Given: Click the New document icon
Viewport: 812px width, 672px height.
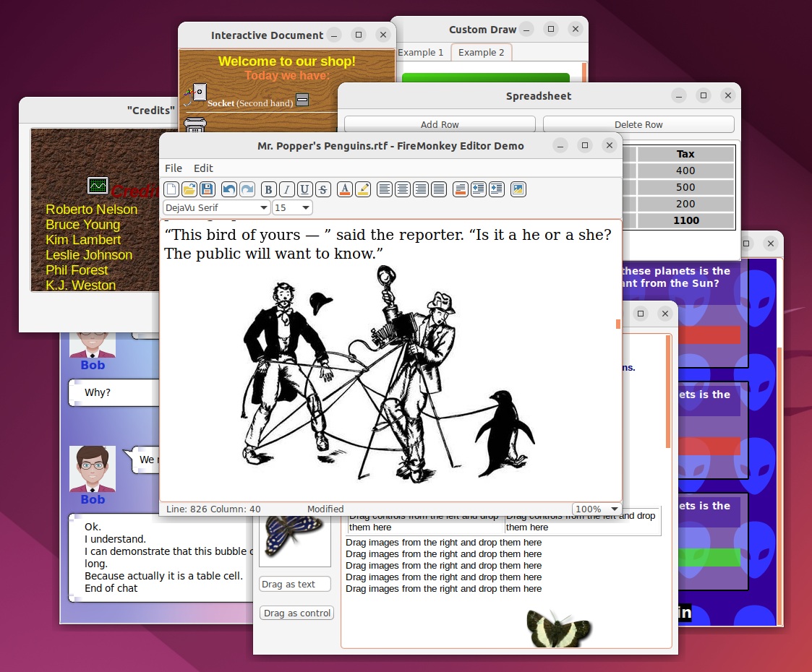Looking at the screenshot, I should pos(171,189).
